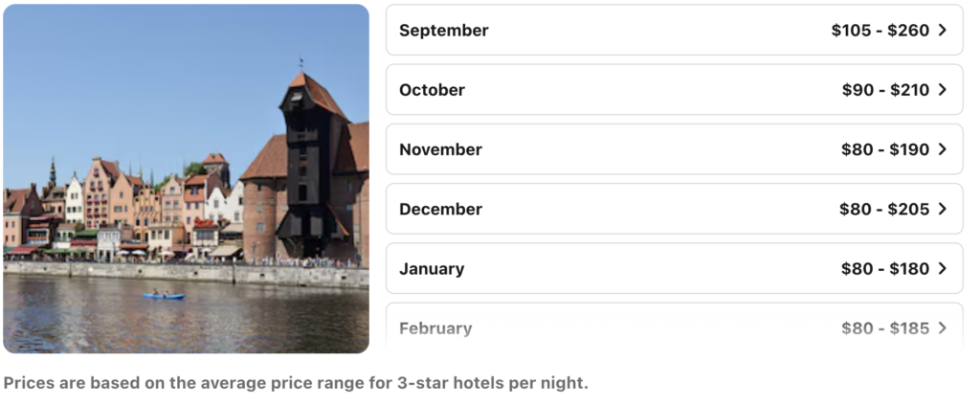Select the October month label
Viewport: 980px width, 406px height.
pyautogui.click(x=432, y=90)
